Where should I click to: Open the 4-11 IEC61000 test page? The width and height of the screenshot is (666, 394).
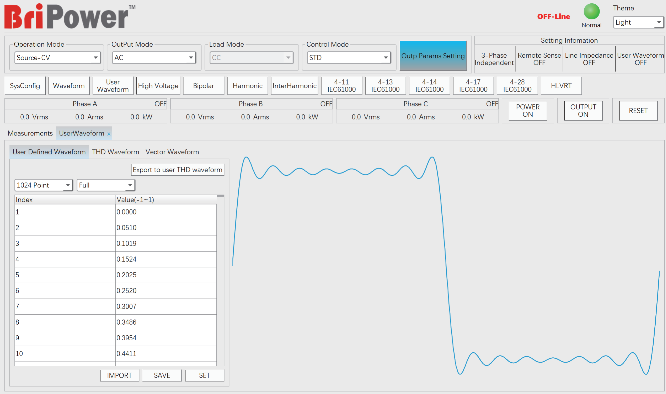point(341,86)
